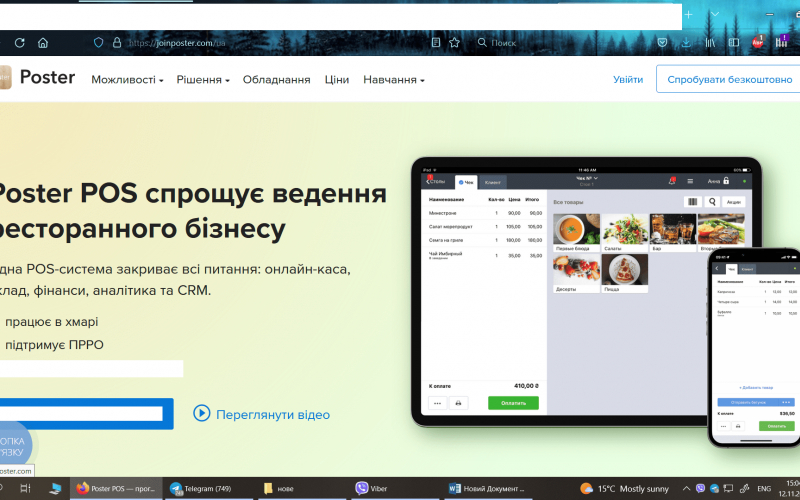800x500 pixels.
Task: Focus the joinposter.com/ua address bar
Action: [x=177, y=43]
